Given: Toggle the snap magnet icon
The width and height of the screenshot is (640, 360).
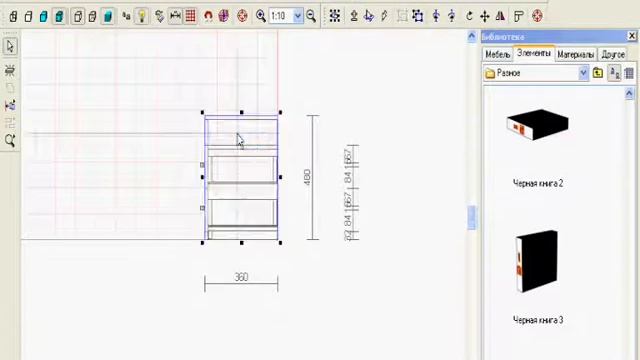Looking at the screenshot, I should pos(208,16).
